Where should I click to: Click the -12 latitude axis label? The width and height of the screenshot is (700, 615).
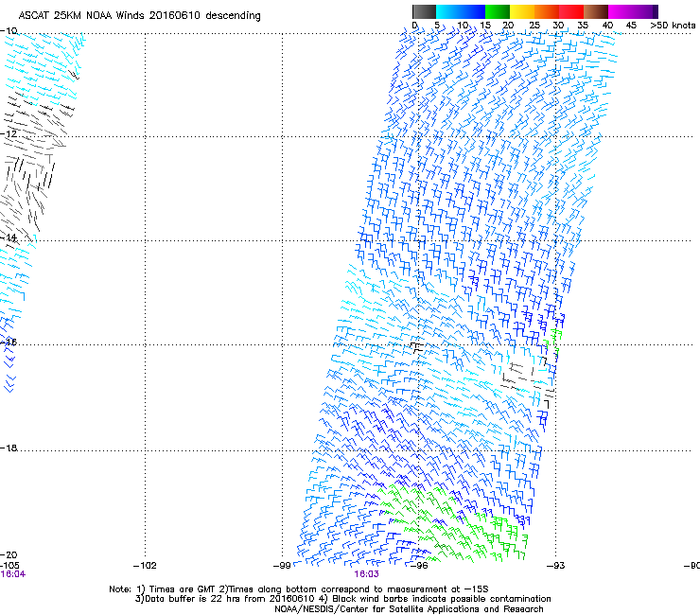[9, 133]
